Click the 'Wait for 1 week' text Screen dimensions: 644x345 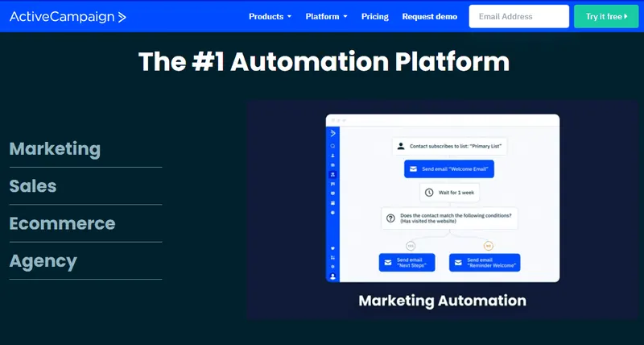456,193
